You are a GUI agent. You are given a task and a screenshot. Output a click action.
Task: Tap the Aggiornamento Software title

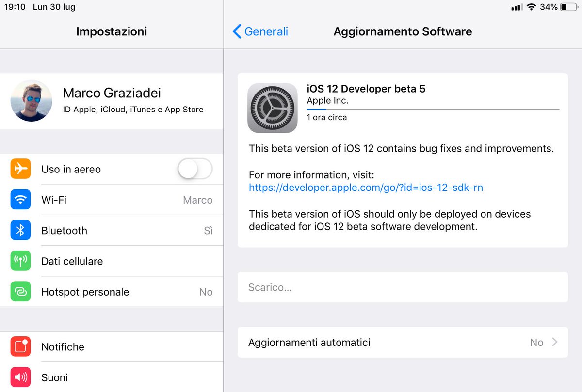point(403,32)
